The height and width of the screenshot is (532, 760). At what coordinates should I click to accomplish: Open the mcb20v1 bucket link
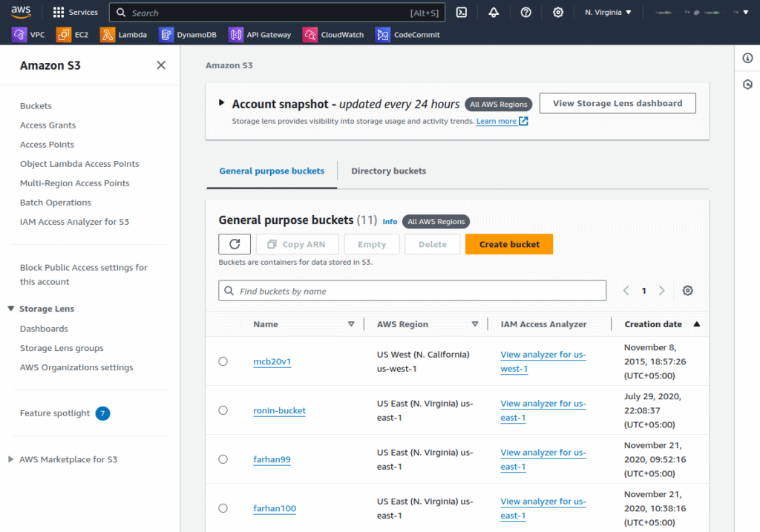272,361
